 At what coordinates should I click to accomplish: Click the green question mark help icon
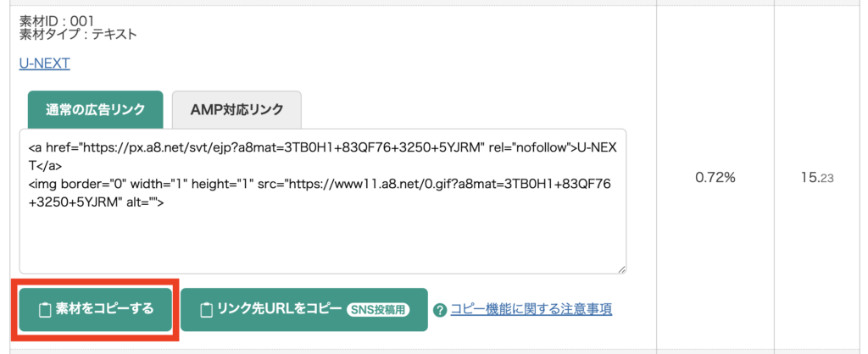(x=440, y=310)
